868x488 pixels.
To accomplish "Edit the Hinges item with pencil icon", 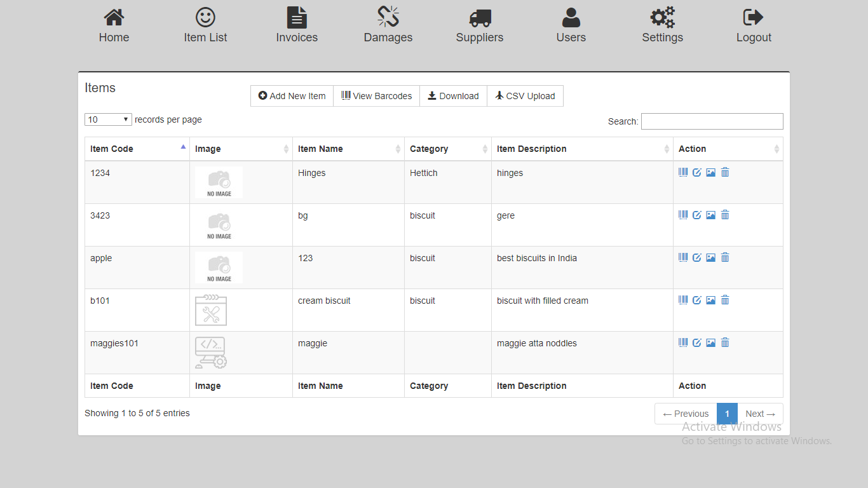I will click(697, 172).
